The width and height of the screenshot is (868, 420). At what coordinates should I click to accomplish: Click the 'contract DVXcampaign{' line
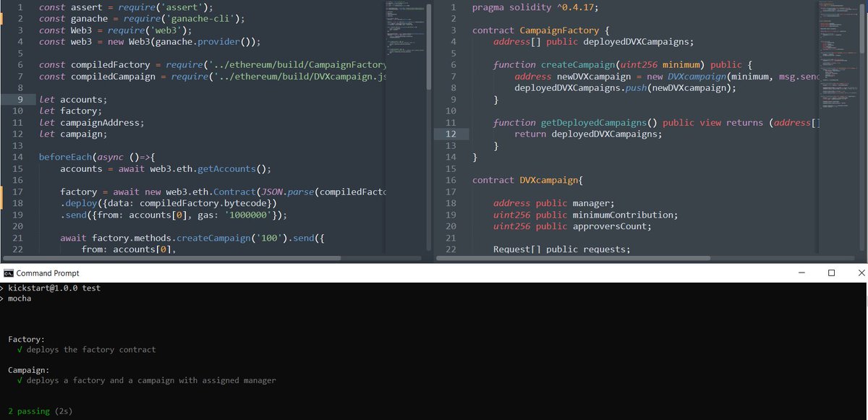pyautogui.click(x=527, y=180)
